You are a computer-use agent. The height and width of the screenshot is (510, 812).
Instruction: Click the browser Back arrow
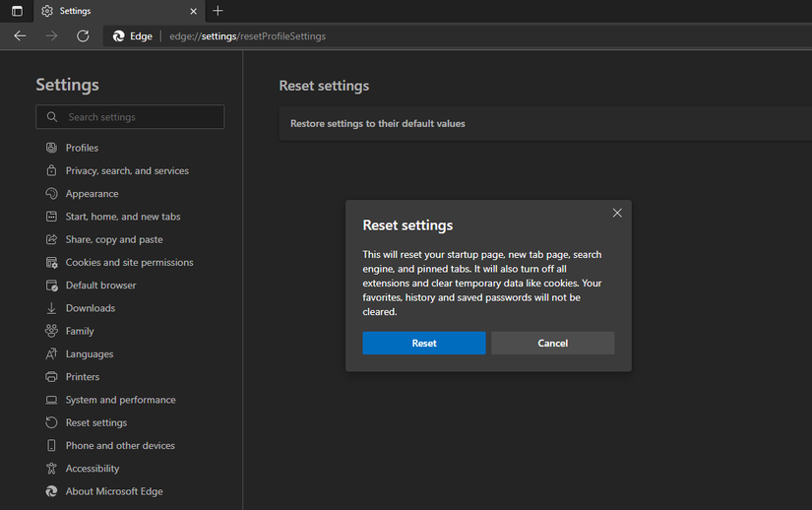(x=20, y=35)
